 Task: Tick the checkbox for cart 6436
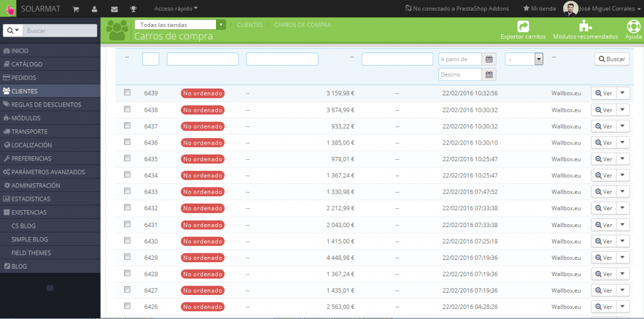[127, 142]
